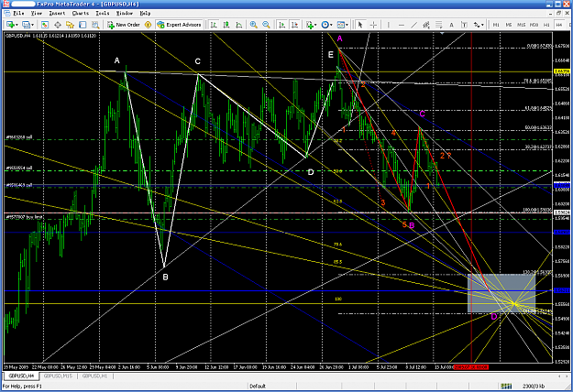
Task: Open the Tools menu
Action: point(103,13)
